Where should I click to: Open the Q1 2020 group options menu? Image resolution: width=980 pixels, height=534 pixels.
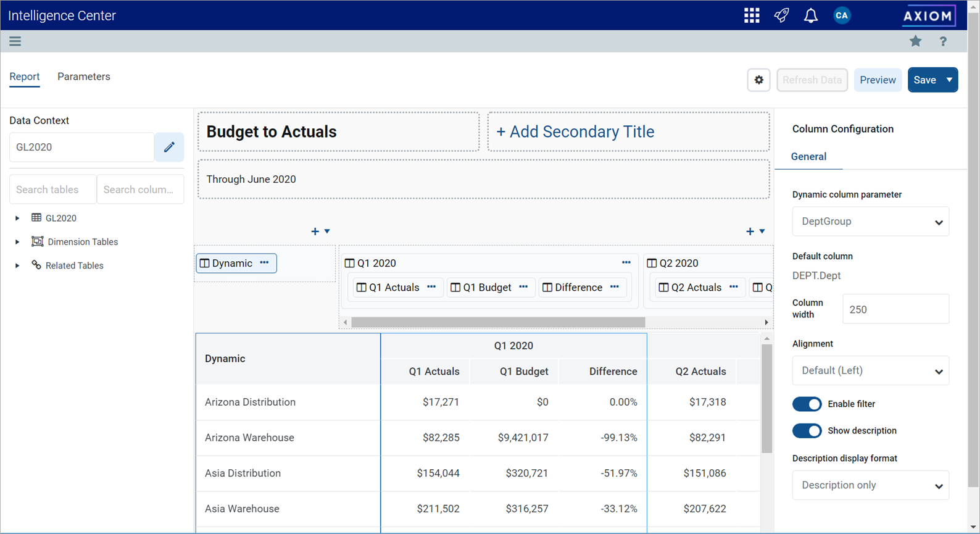(x=626, y=263)
